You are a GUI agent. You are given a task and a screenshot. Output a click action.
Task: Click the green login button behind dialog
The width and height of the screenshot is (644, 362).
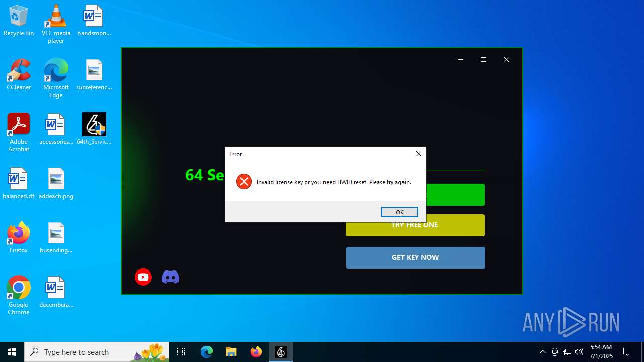click(x=455, y=195)
